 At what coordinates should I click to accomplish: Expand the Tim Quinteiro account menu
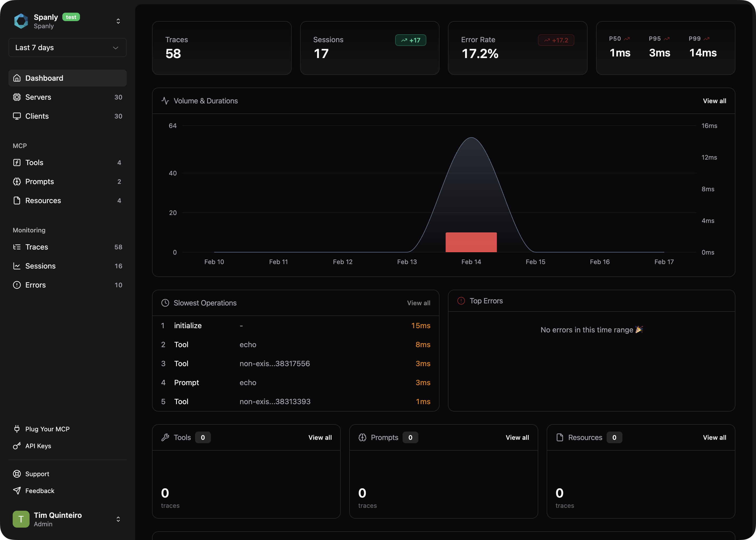point(118,519)
